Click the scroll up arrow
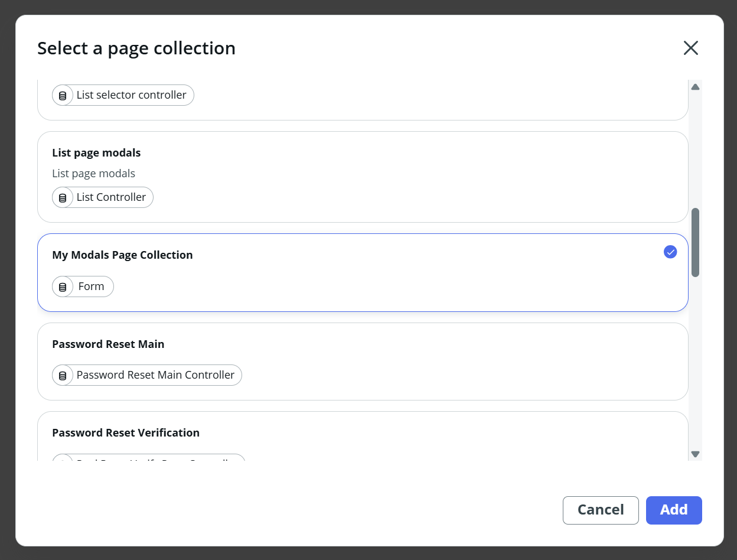The width and height of the screenshot is (737, 560). 695,87
